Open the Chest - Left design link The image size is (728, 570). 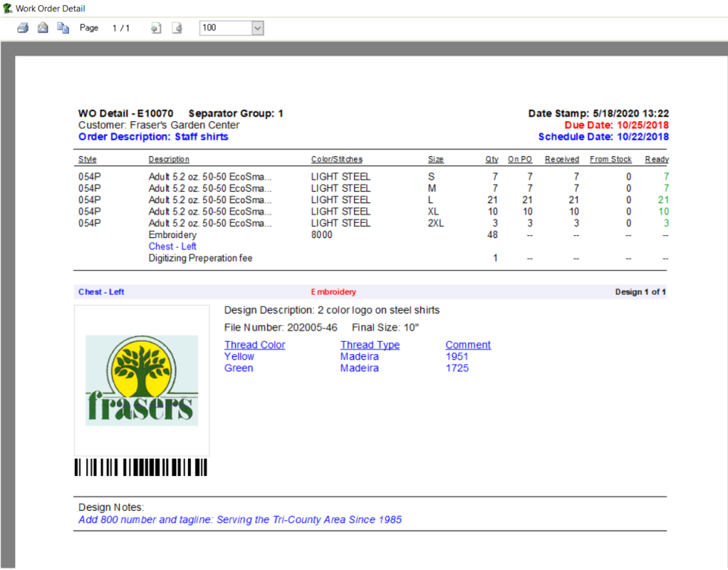(172, 246)
